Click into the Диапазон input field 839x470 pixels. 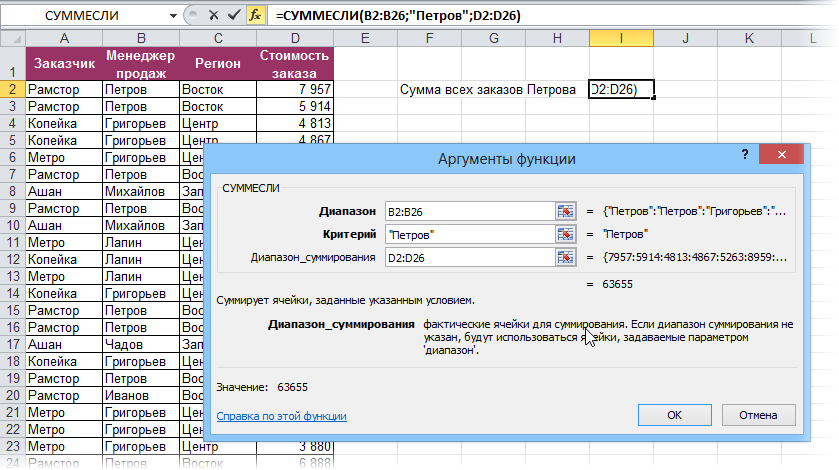point(468,211)
